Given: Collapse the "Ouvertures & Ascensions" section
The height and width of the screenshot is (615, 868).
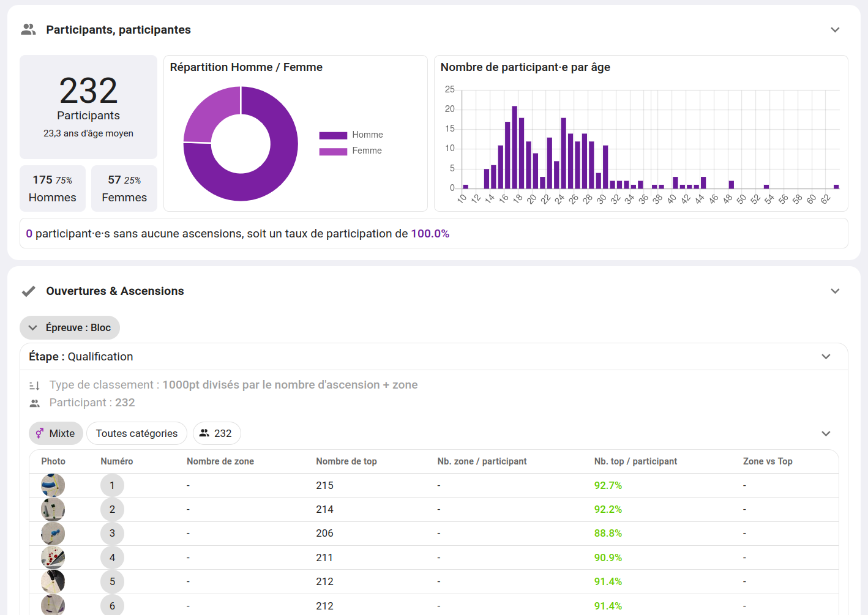Looking at the screenshot, I should [x=835, y=291].
